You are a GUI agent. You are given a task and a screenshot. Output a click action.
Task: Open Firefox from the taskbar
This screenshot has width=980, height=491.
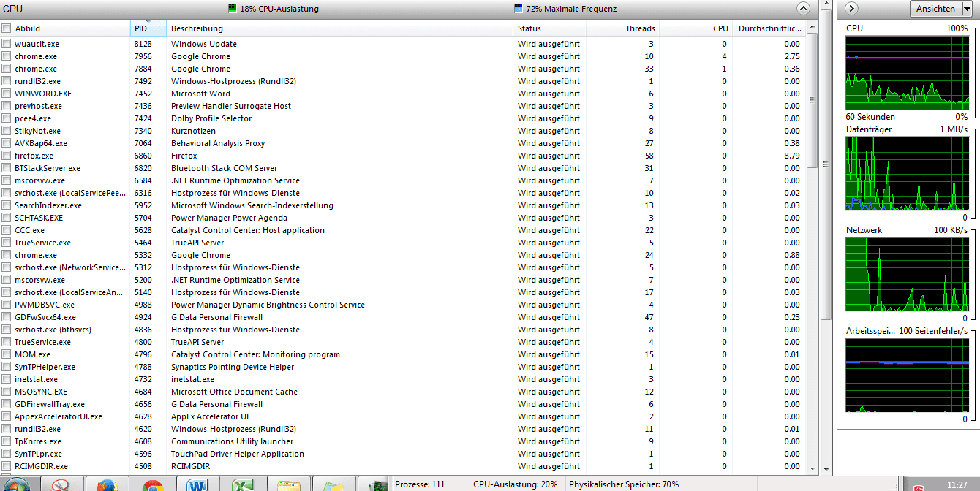[107, 484]
